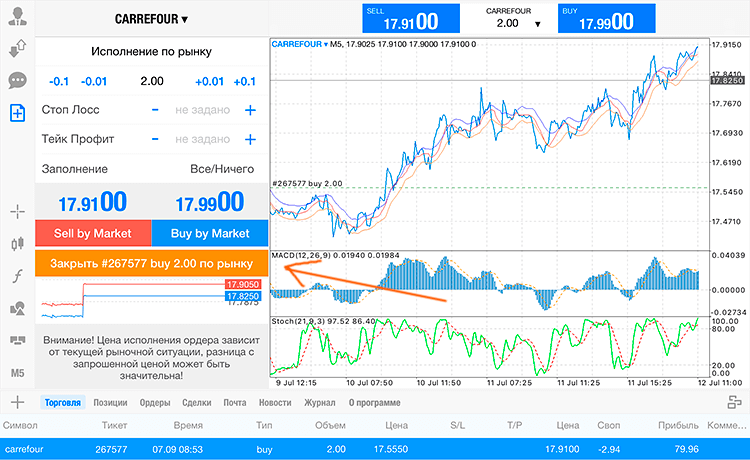
Task: Open the indicators function icon
Action: coord(18,276)
